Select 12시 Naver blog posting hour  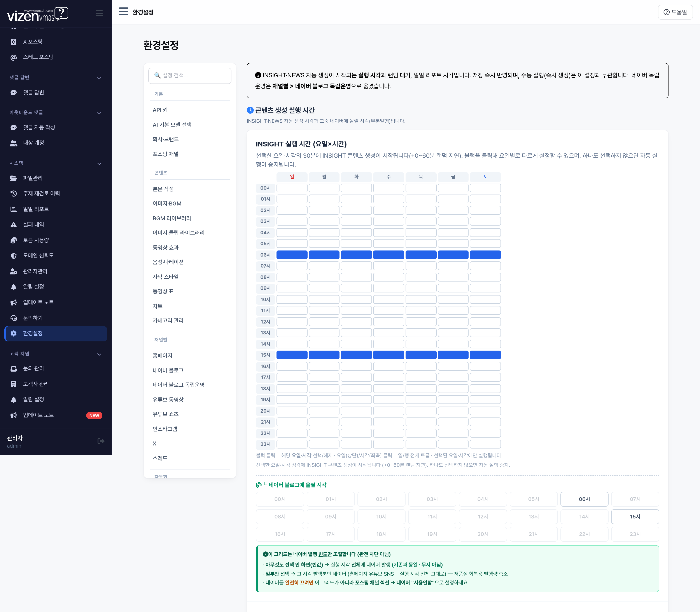tap(483, 516)
